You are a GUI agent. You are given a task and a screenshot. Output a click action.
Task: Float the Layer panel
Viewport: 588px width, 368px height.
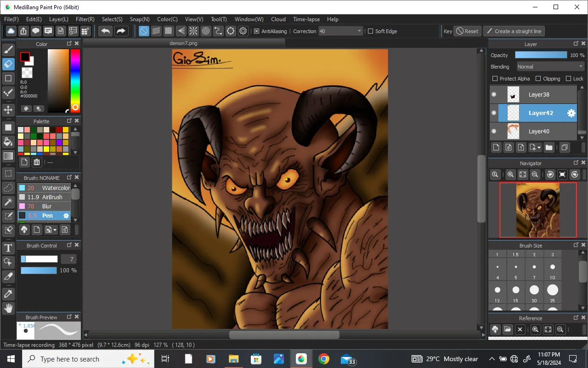tap(576, 44)
